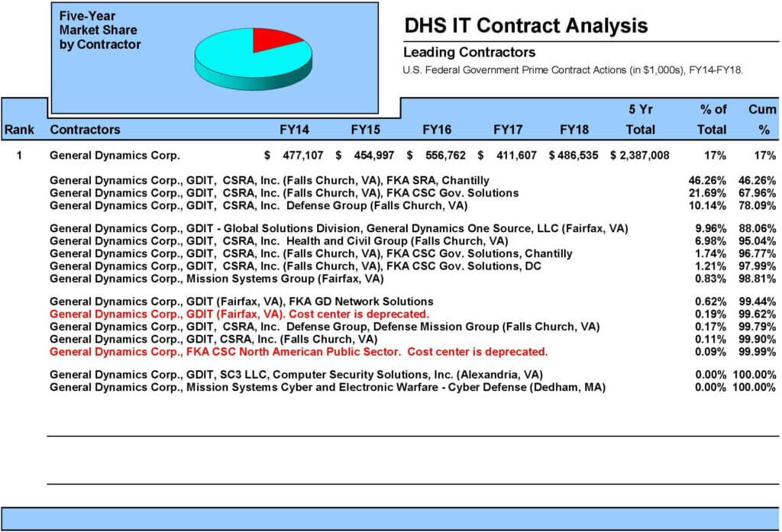
Task: Click the '5 Yr Total' column header
Action: [641, 120]
